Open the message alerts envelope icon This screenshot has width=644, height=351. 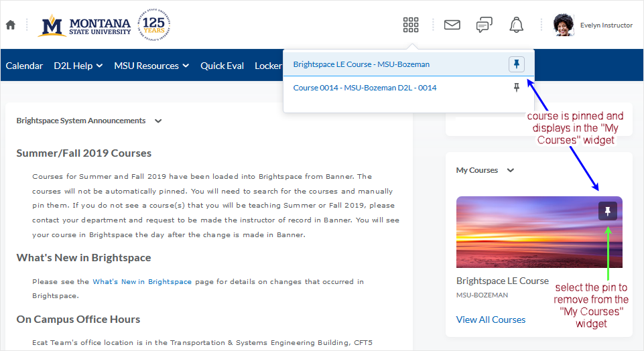452,25
